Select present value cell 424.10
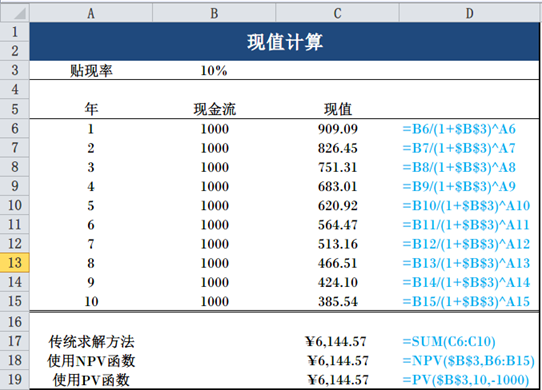The image size is (542, 390). click(x=338, y=282)
